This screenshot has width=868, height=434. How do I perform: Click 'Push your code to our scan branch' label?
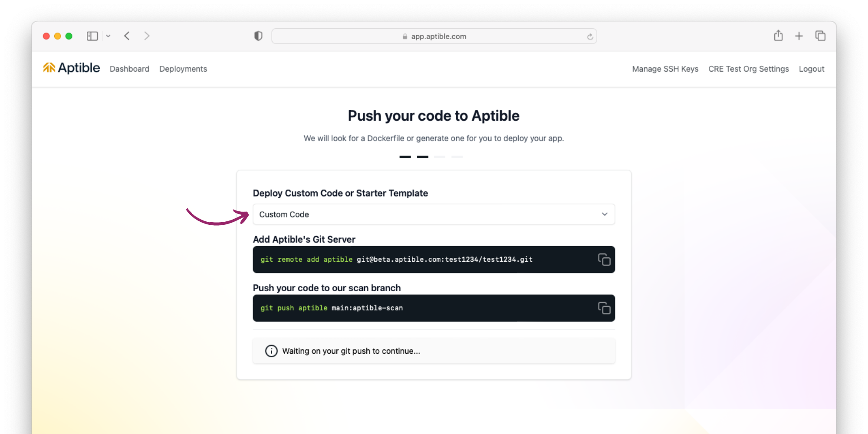tap(327, 288)
